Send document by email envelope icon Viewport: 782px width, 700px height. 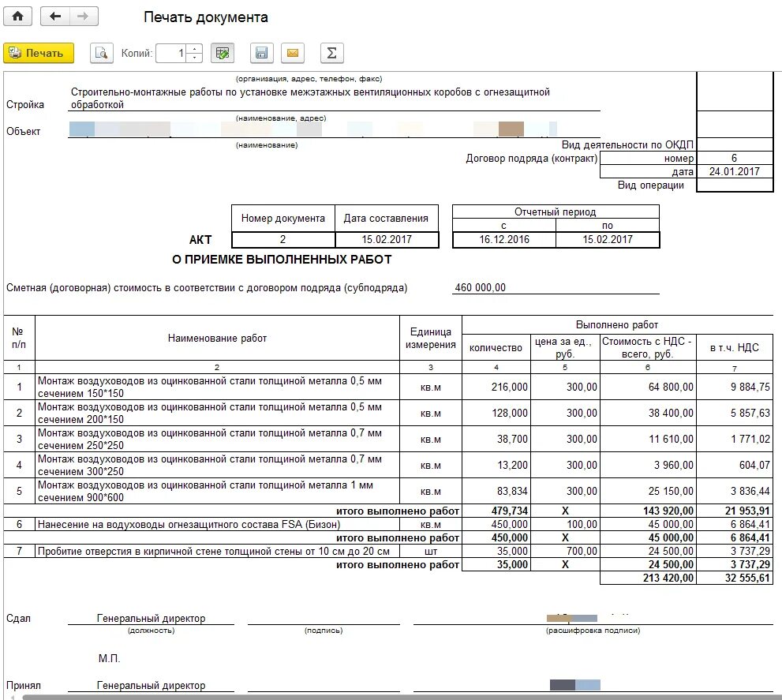click(293, 53)
